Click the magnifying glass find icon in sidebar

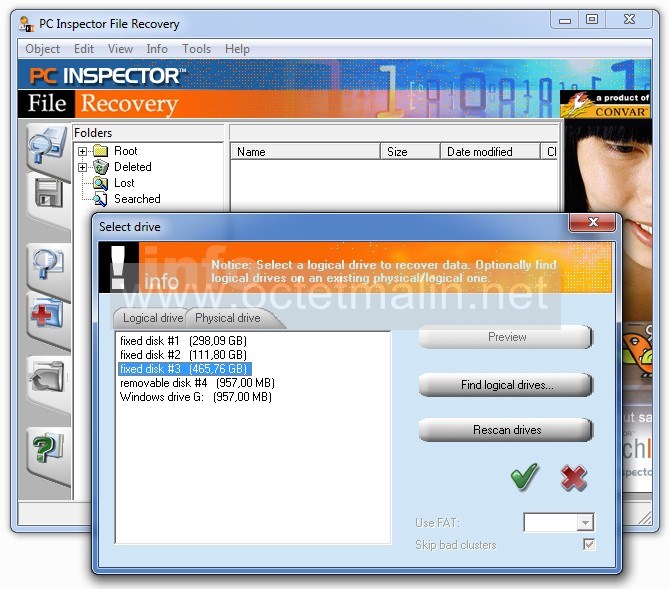pos(48,263)
